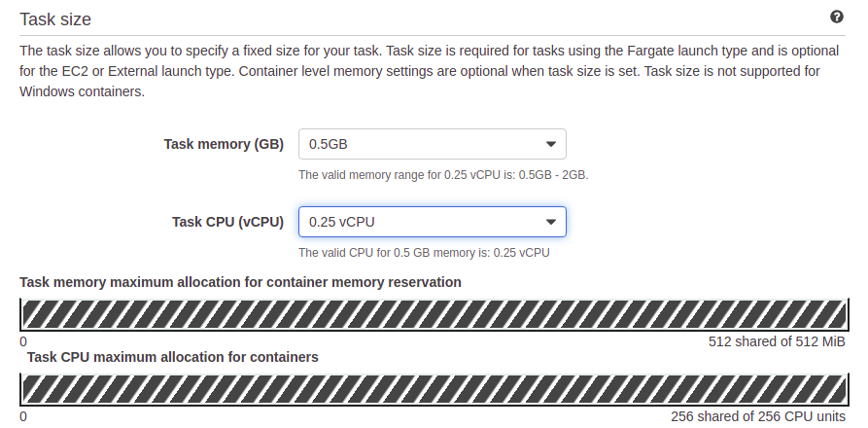Click the task CPU allocation striped bar
Viewport: 868px width, 428px height.
(x=433, y=389)
